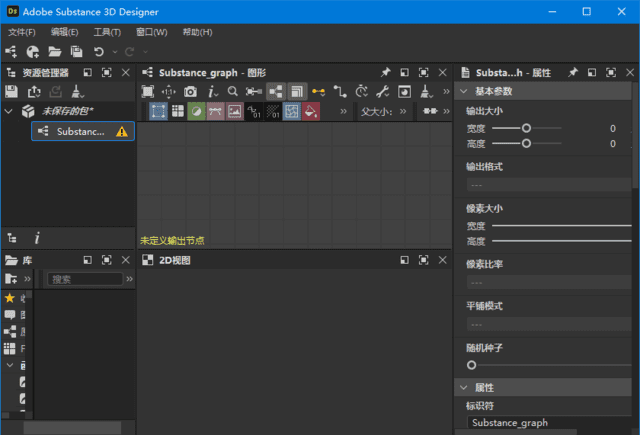
Task: Add the pink bitmap image node
Action: [x=235, y=111]
